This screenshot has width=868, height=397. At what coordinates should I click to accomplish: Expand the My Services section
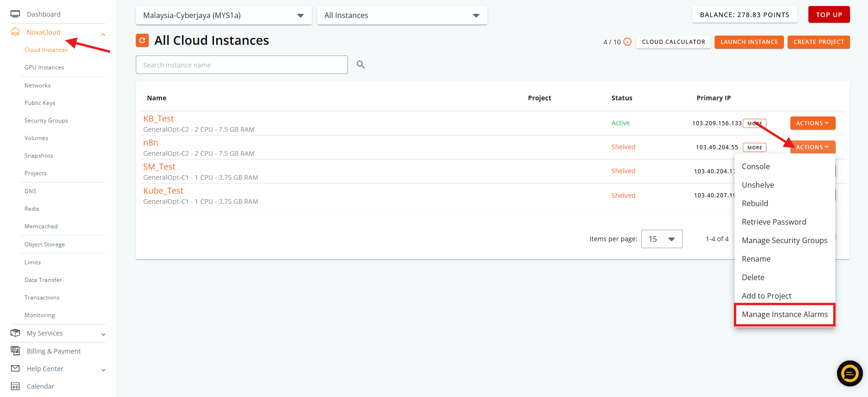click(103, 335)
